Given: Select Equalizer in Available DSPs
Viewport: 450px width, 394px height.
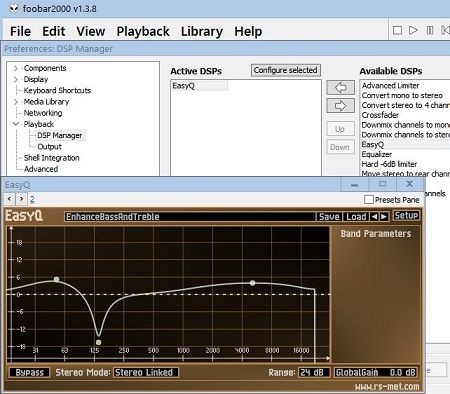Looking at the screenshot, I should pos(377,154).
